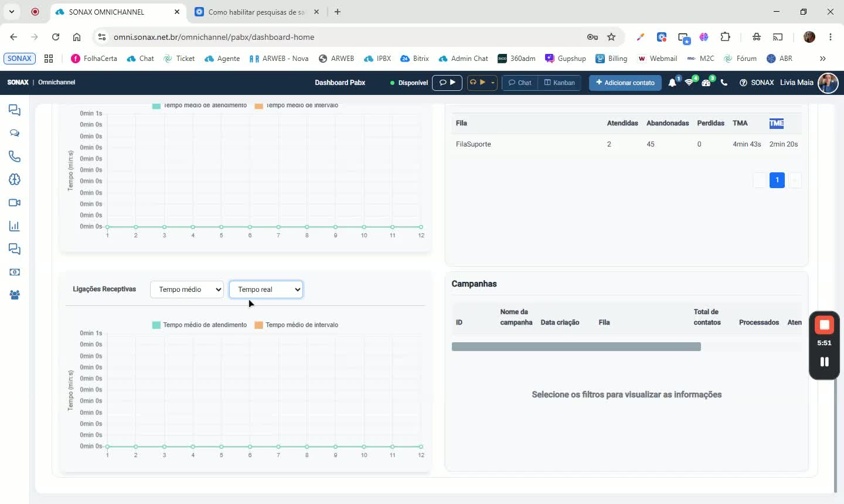Open Chrome menu three dots

coord(831,37)
